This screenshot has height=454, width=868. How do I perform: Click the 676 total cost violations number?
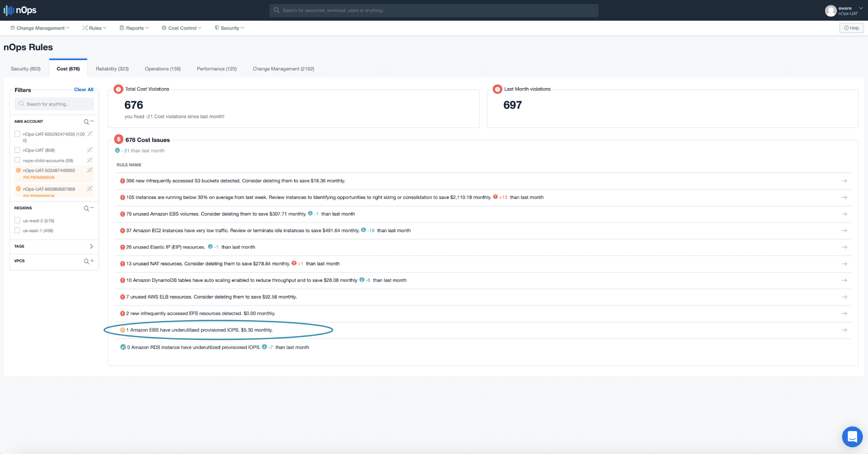tap(134, 105)
